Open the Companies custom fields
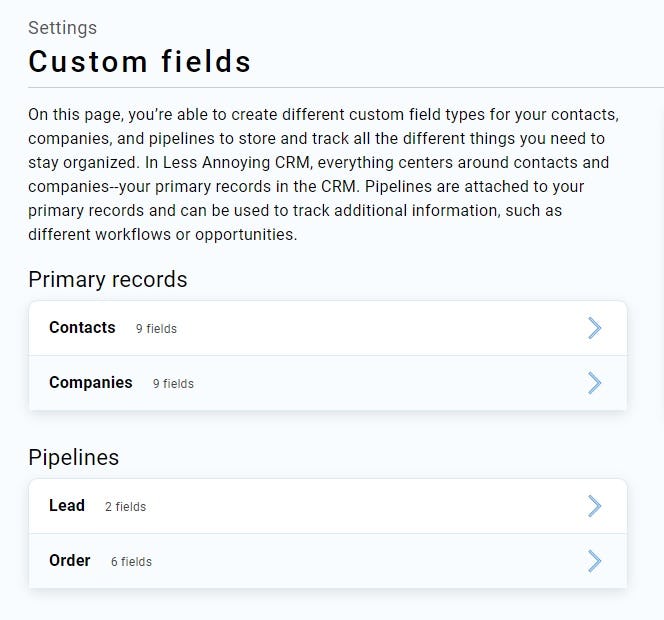The image size is (664, 620). [90, 383]
